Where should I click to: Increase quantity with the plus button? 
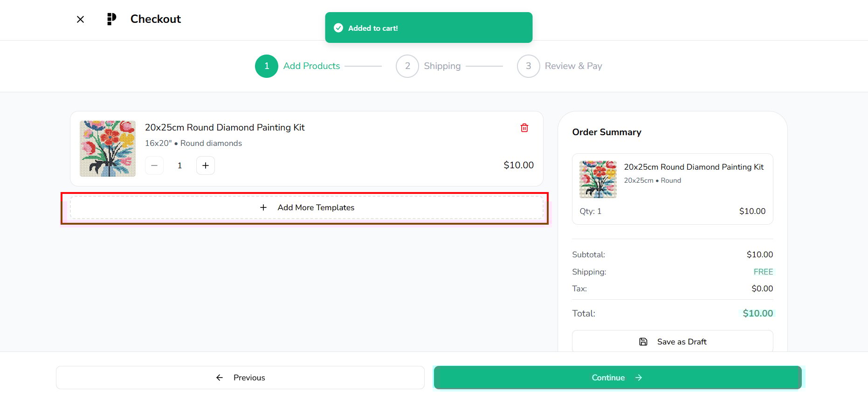pos(206,165)
